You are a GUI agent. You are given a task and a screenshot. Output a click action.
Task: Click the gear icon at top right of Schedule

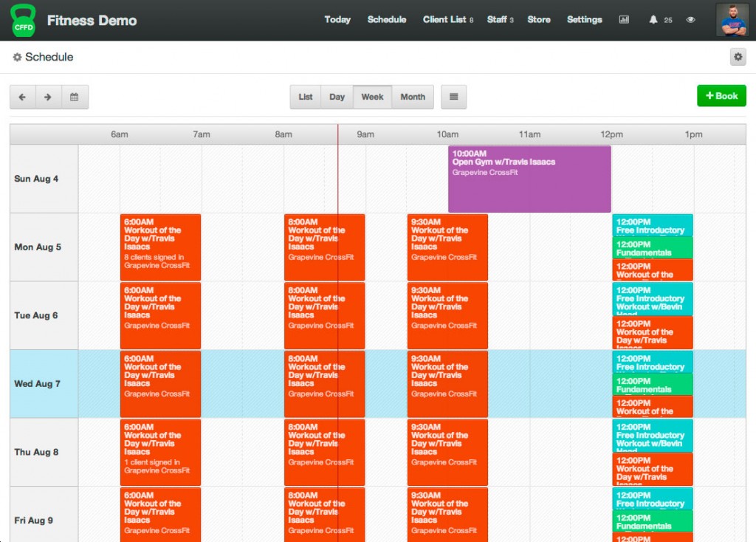737,57
